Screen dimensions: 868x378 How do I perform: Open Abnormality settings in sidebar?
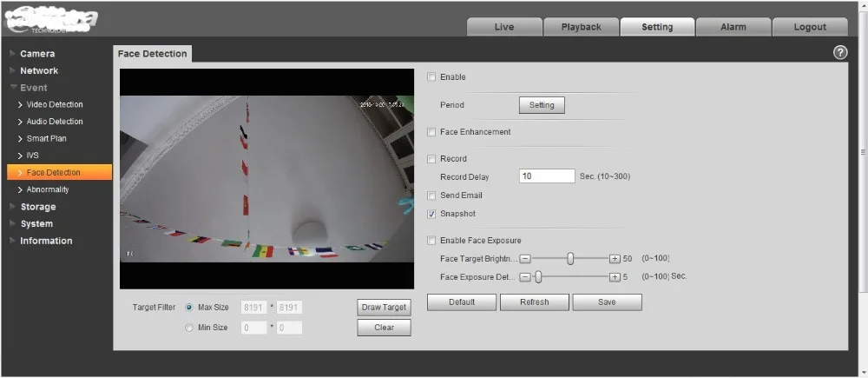tap(48, 189)
